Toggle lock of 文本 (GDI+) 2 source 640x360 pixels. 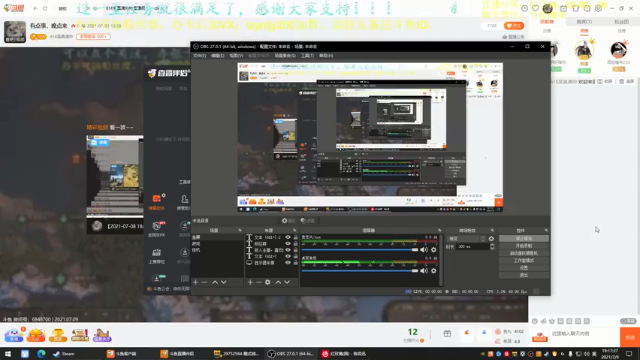point(296,237)
